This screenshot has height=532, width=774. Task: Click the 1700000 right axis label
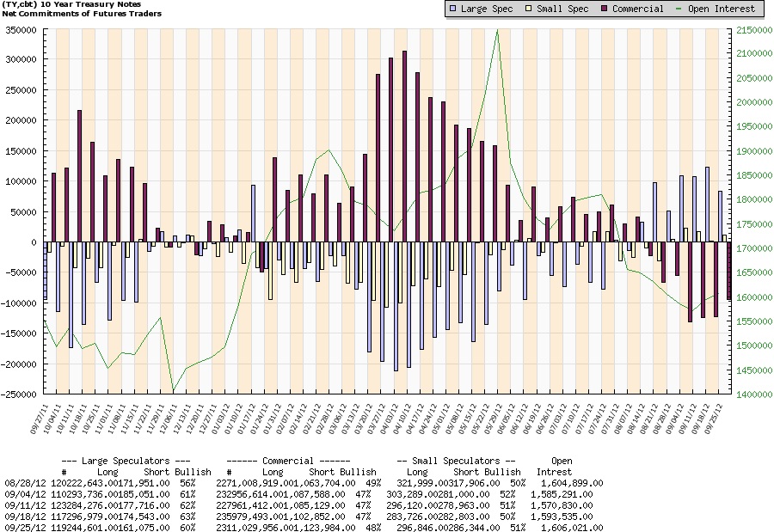coord(754,248)
